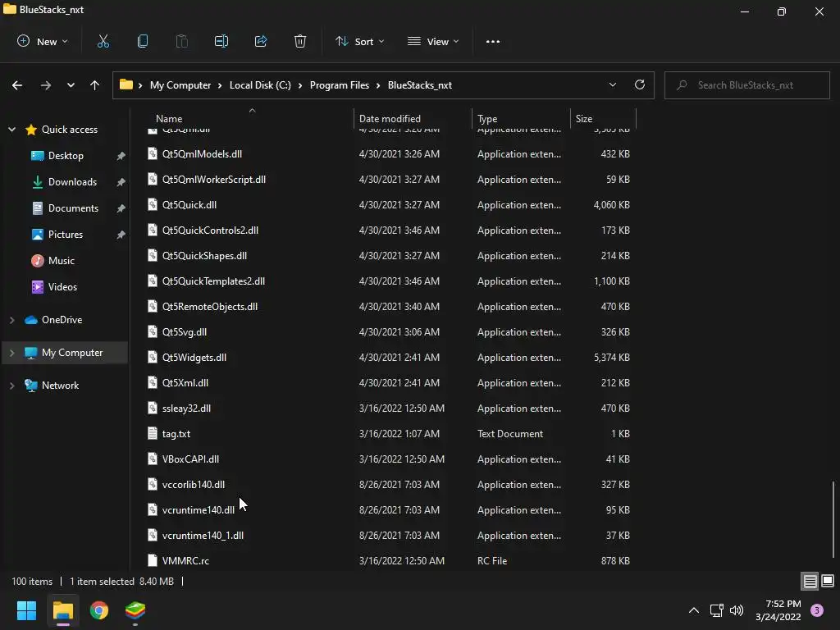Click the Search BlueStacks_nxt field
Viewport: 840px width, 630px height.
point(746,85)
